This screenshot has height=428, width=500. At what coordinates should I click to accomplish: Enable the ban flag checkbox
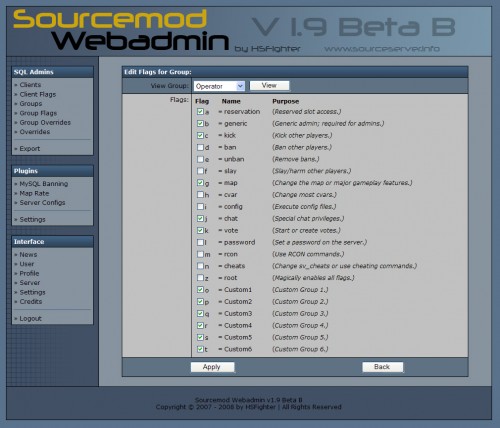[200, 147]
